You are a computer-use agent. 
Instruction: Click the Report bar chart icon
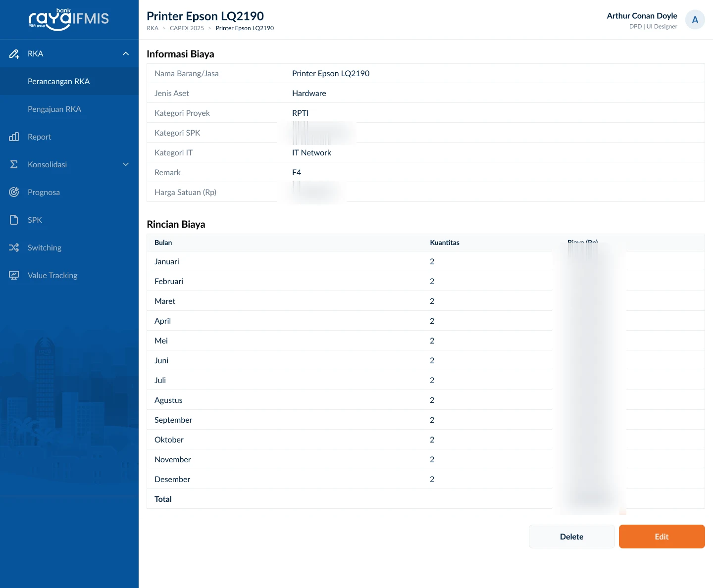pyautogui.click(x=14, y=137)
